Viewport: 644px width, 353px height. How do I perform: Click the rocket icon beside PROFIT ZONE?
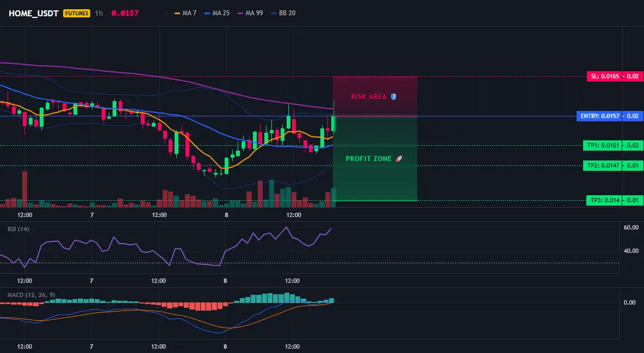[399, 159]
